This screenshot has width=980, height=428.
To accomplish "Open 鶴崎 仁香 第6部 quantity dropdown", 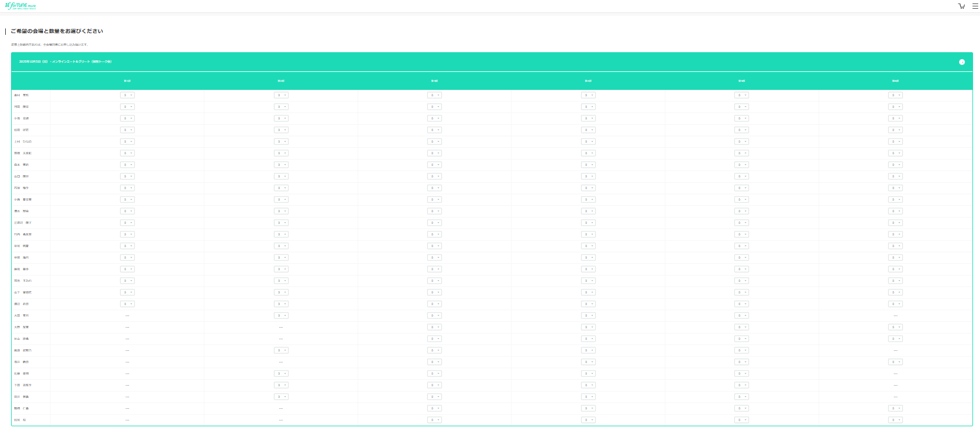I will click(x=895, y=408).
